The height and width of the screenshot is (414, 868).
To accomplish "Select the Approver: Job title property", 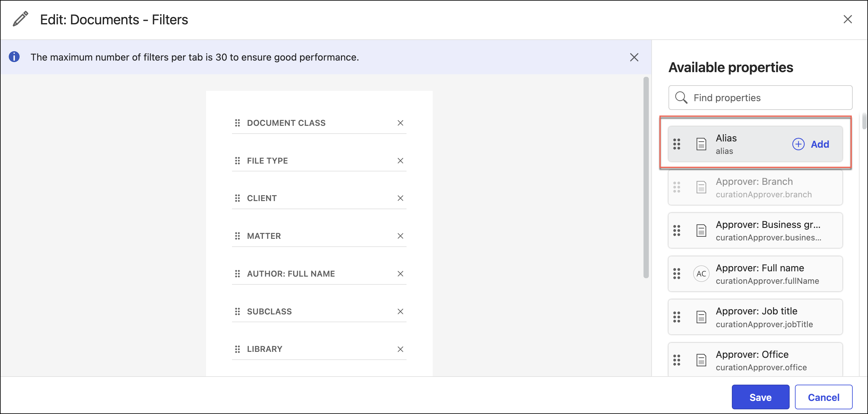I will [x=756, y=317].
